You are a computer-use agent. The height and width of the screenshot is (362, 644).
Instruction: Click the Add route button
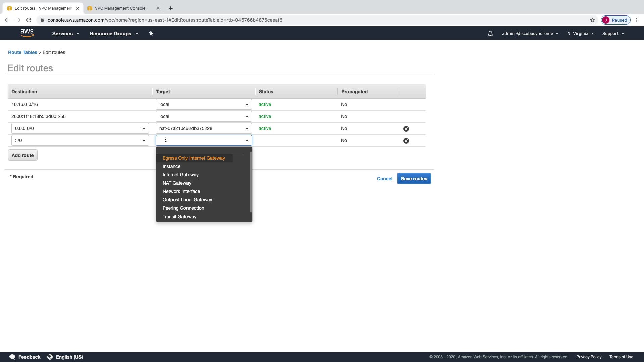[22, 155]
